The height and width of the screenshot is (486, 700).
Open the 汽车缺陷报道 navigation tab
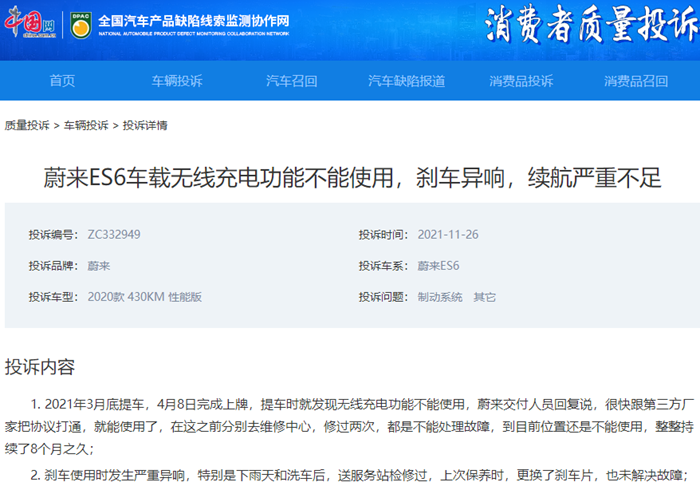coord(406,81)
